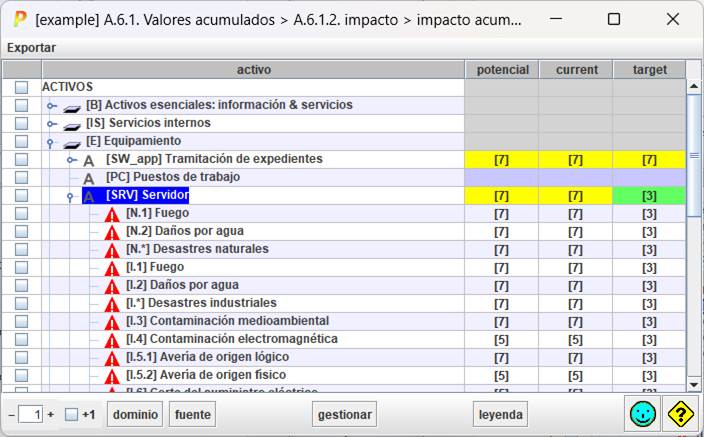Image resolution: width=704 pixels, height=437 pixels.
Task: Tick checkbox for Servicios internos row
Action: (21, 123)
